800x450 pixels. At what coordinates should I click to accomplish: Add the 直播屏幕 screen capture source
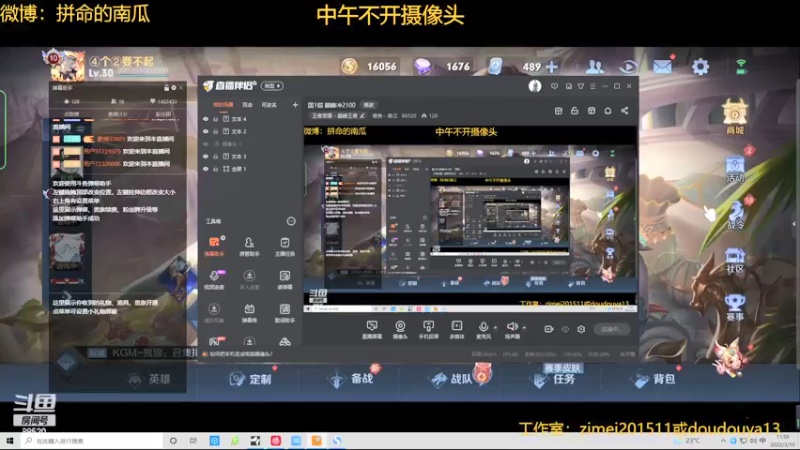[372, 330]
